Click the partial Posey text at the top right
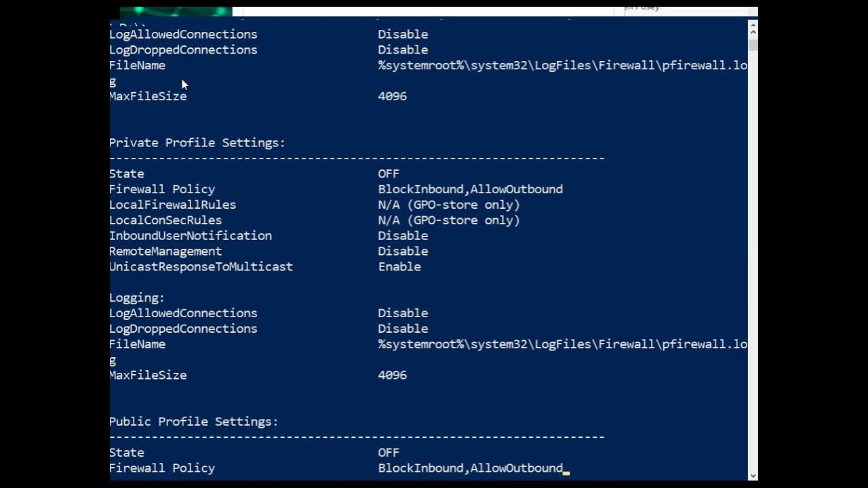Image resolution: width=868 pixels, height=488 pixels. pyautogui.click(x=642, y=8)
